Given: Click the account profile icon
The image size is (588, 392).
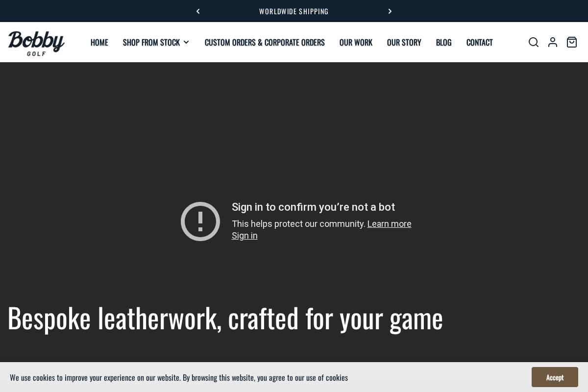Looking at the screenshot, I should click(553, 42).
